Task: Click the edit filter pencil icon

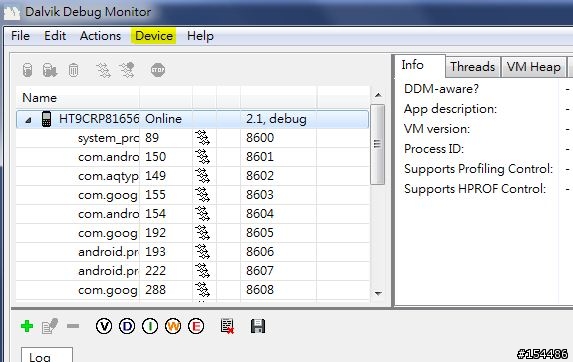Action: (50, 326)
